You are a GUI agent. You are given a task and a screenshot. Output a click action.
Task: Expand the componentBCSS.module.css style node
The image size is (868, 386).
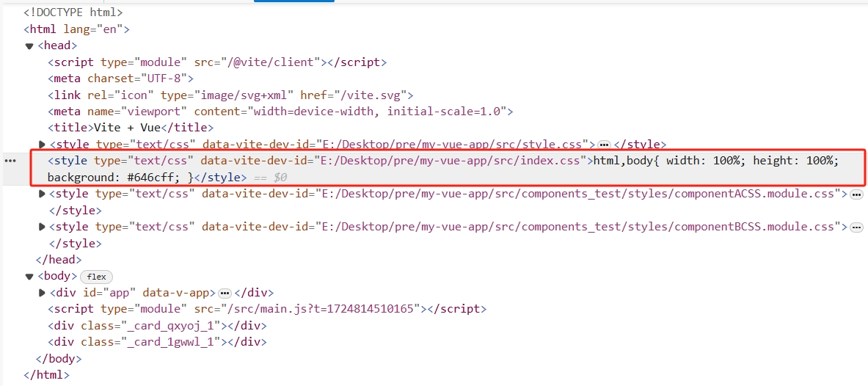click(42, 227)
